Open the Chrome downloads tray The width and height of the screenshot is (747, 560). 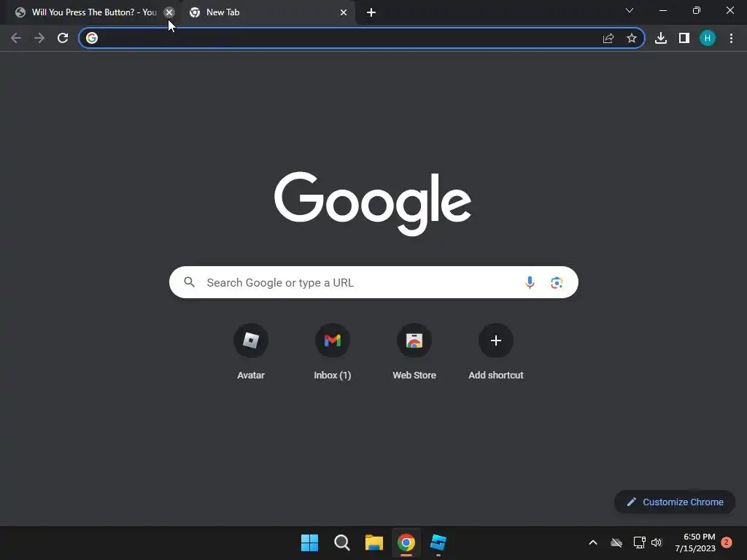pos(661,38)
